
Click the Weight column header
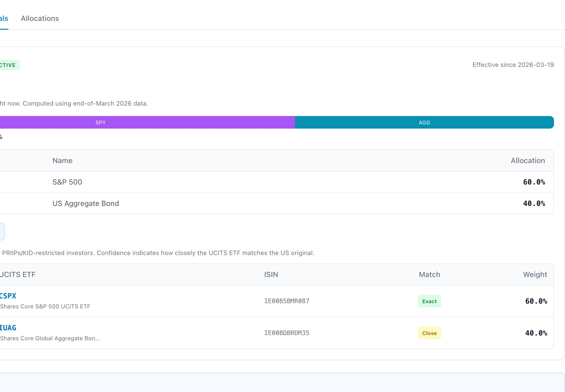pyautogui.click(x=535, y=274)
